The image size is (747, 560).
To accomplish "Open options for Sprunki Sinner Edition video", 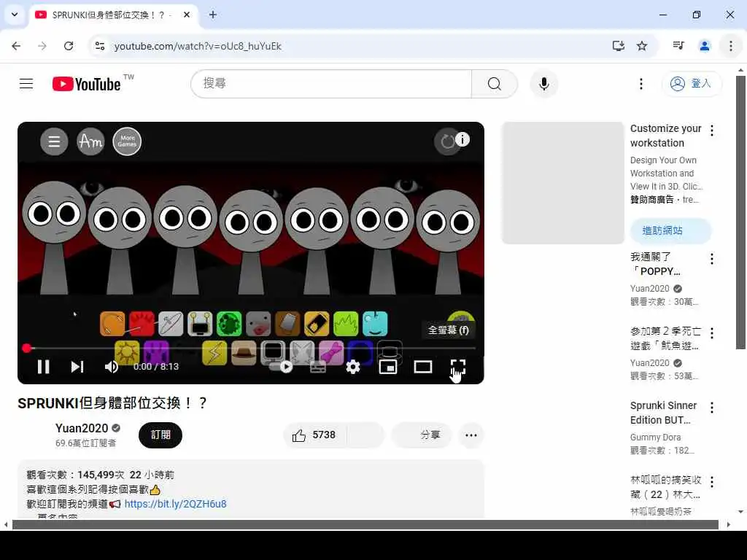I will click(x=712, y=408).
